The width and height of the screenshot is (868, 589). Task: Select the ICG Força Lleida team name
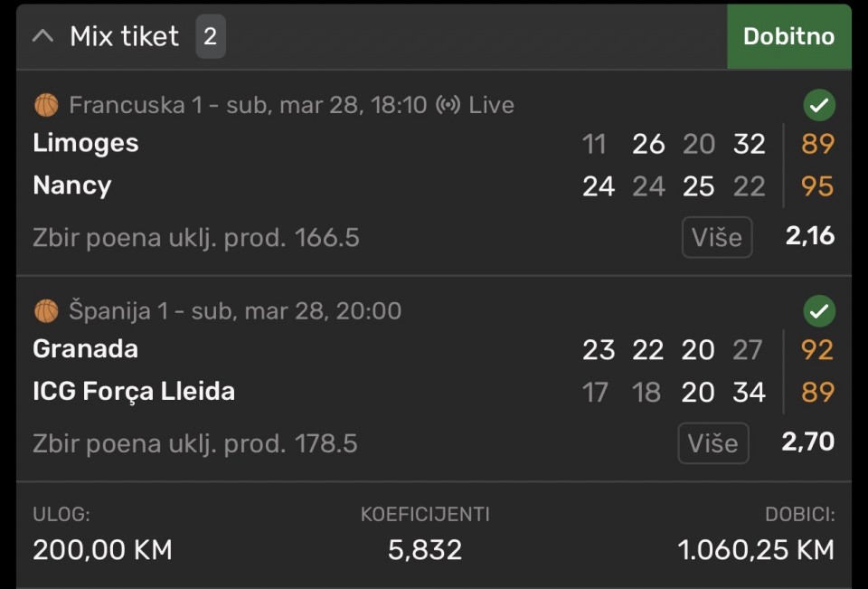(x=134, y=392)
